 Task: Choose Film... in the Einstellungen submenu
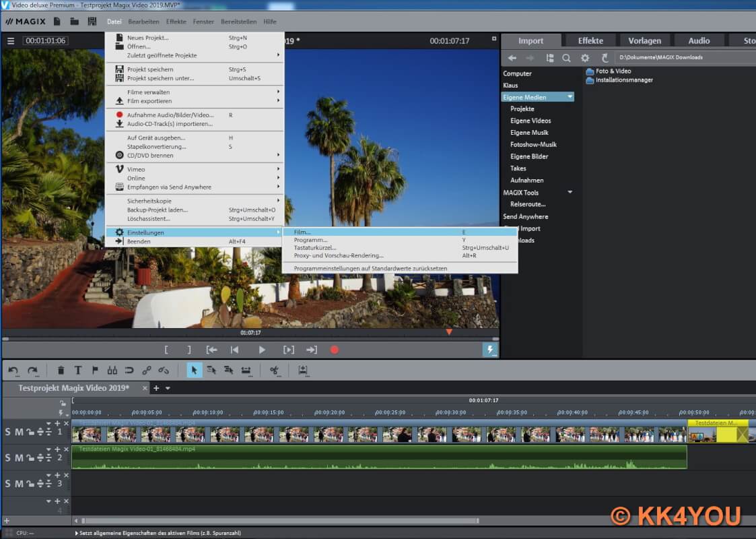point(303,232)
